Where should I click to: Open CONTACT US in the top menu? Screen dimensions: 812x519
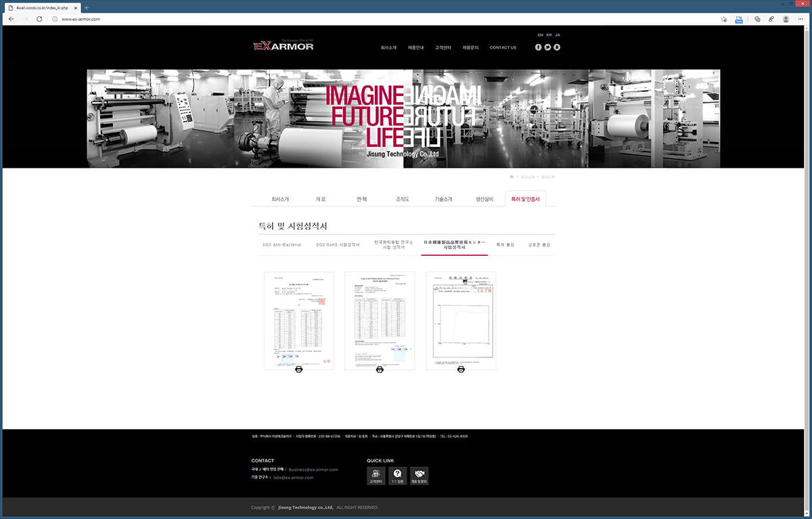(503, 47)
